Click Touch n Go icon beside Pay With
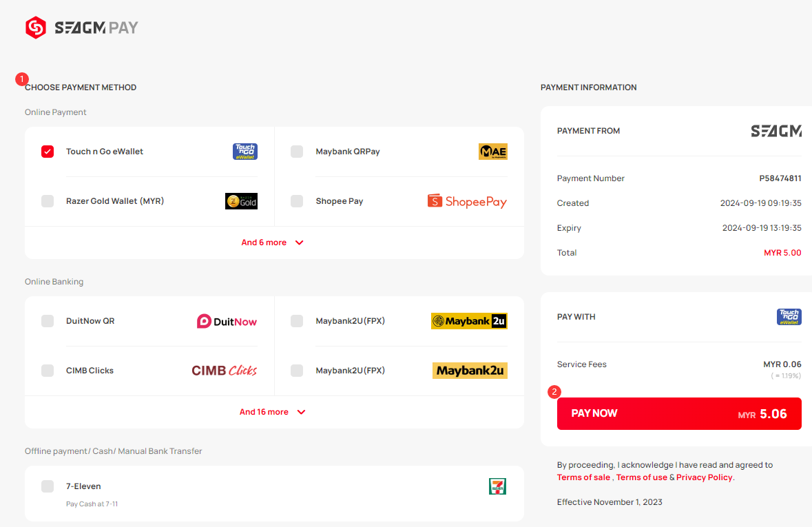The width and height of the screenshot is (812, 527). (x=789, y=317)
